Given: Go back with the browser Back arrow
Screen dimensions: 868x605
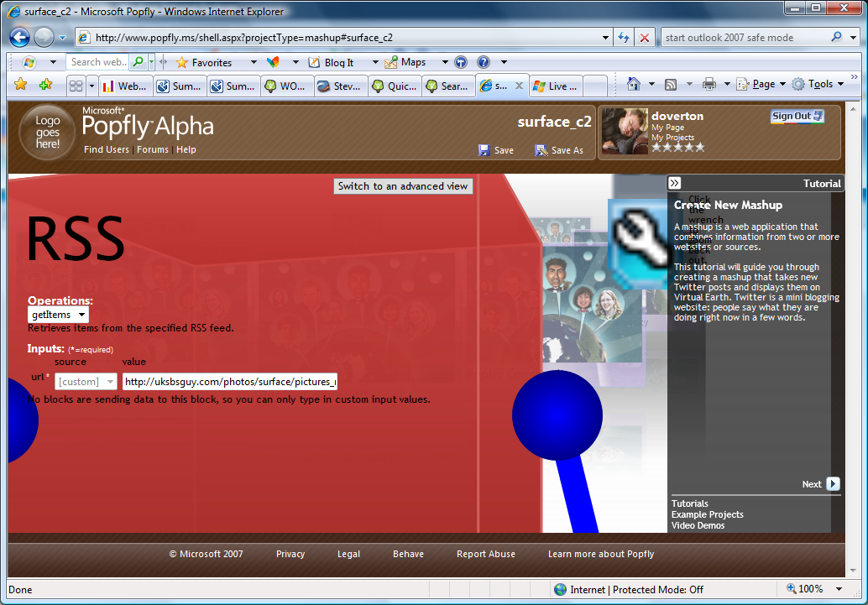Looking at the screenshot, I should click(x=20, y=38).
